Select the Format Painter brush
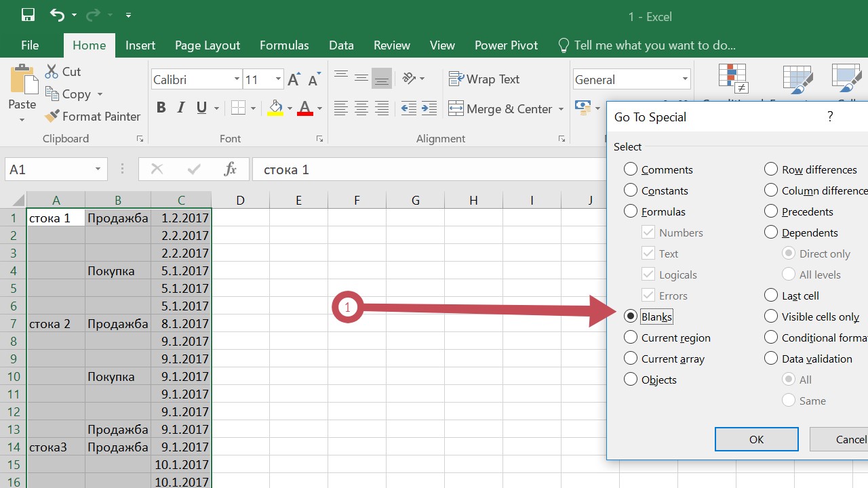 click(52, 116)
